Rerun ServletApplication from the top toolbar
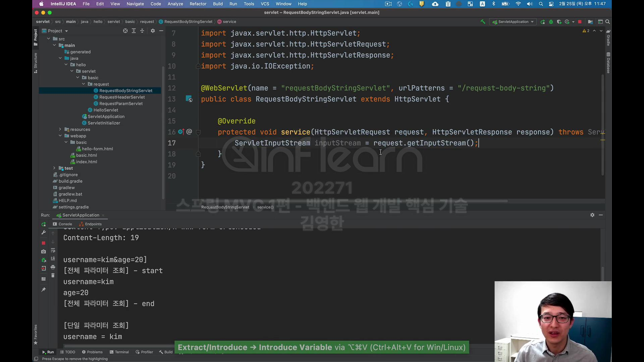Screen dimensions: 644x362 [542, 22]
